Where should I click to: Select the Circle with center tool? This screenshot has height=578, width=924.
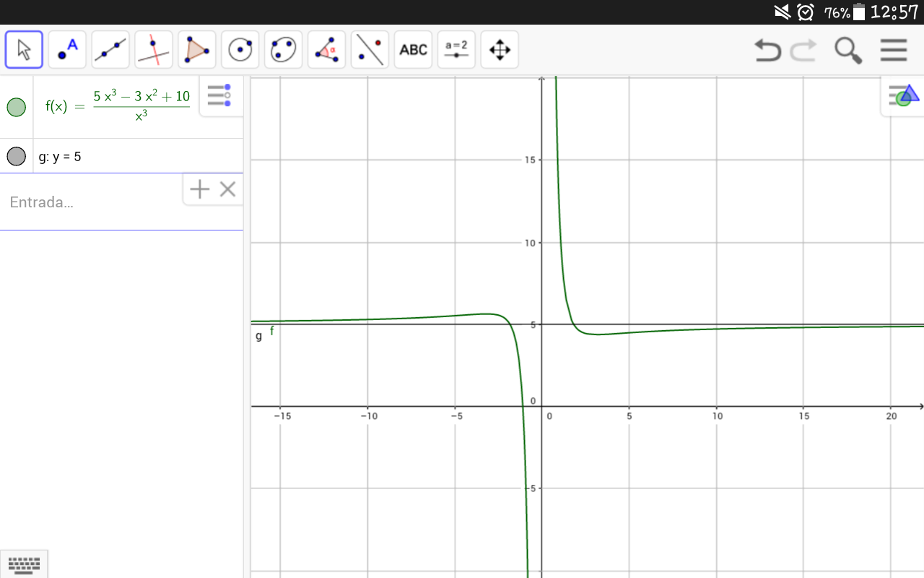click(x=240, y=50)
